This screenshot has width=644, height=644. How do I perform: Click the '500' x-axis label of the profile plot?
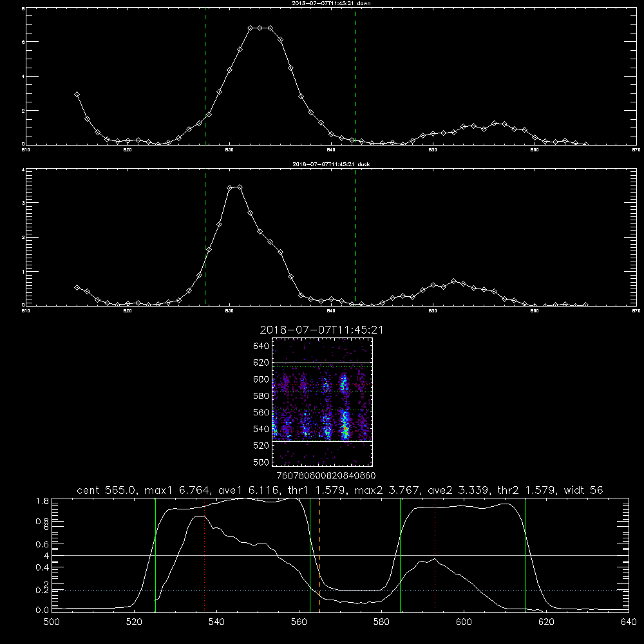(52, 622)
